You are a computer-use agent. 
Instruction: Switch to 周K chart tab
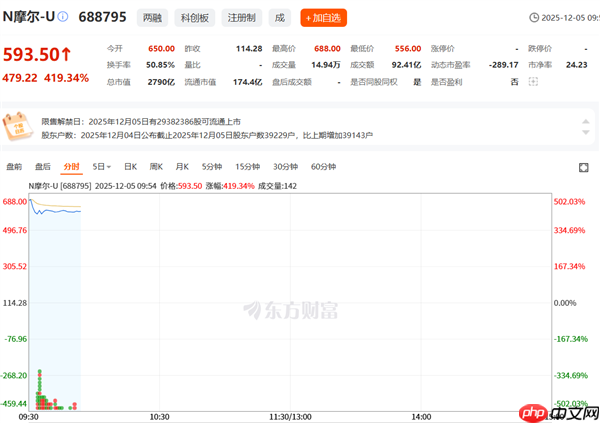(156, 167)
